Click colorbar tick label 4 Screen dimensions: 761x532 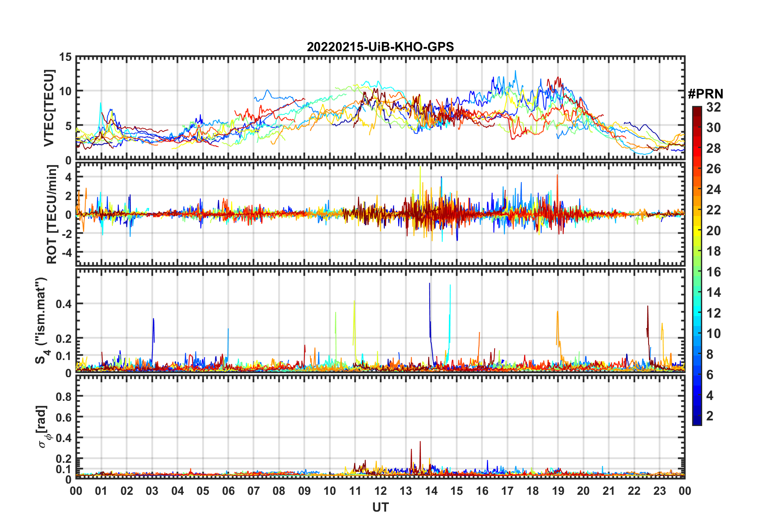pos(710,396)
